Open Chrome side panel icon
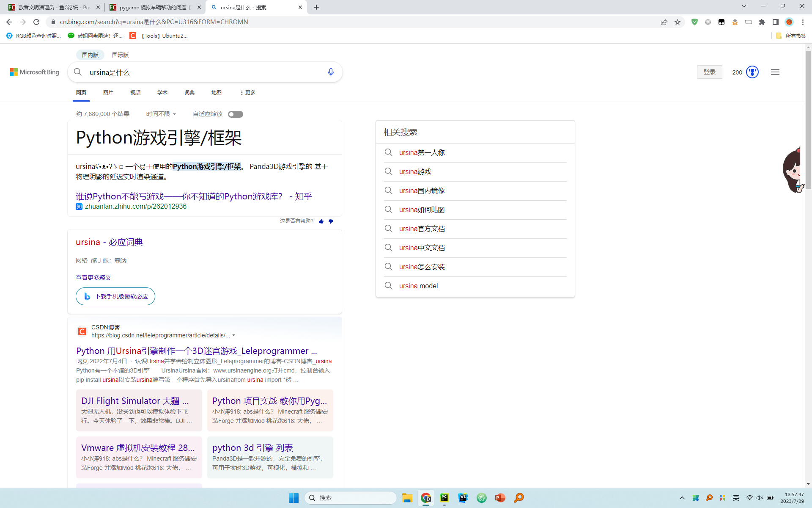Viewport: 812px width, 508px height. pyautogui.click(x=776, y=22)
